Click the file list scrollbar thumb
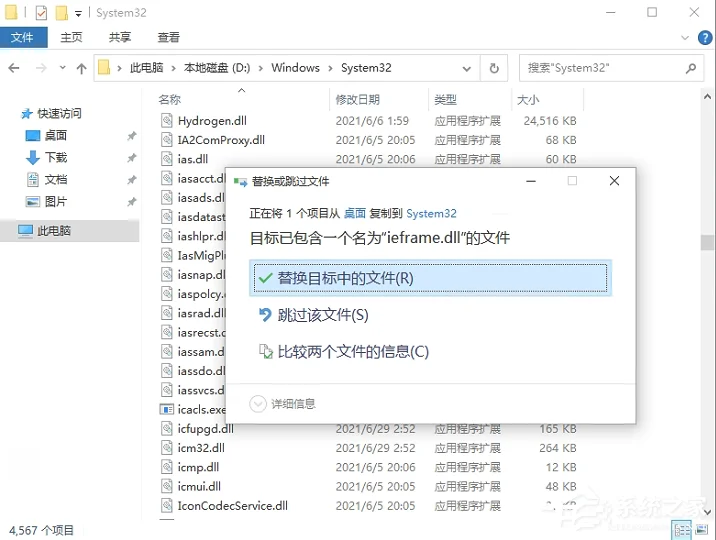 (707, 242)
